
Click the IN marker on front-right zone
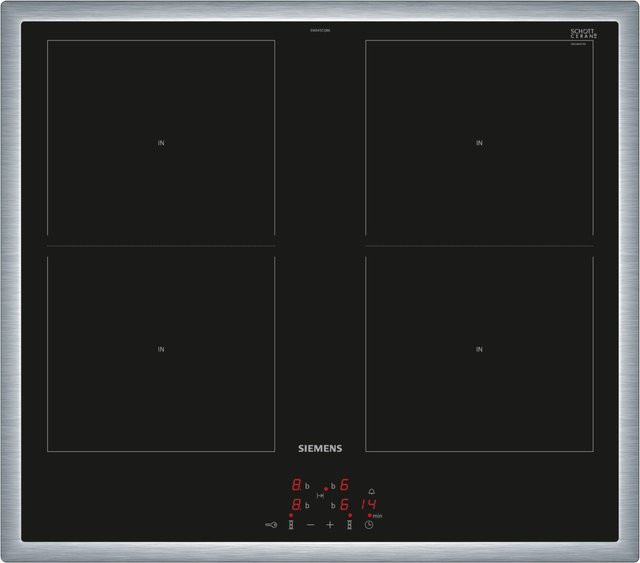(x=479, y=349)
